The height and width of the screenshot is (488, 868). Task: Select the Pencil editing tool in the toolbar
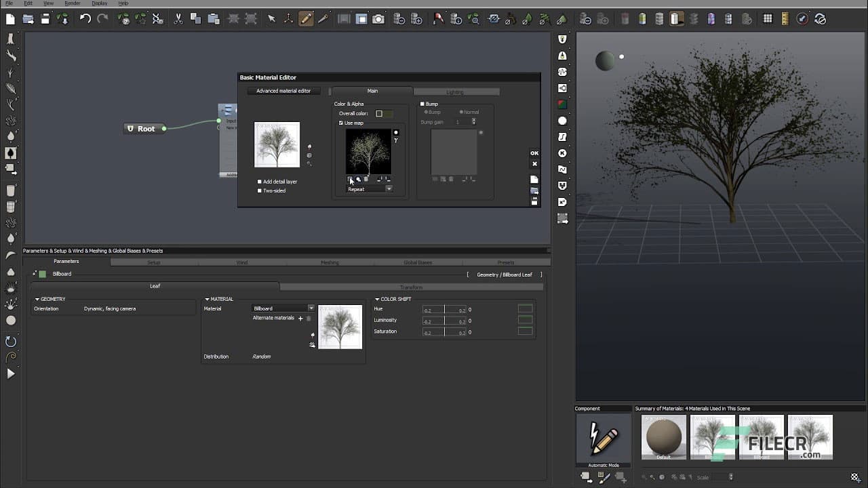coord(307,19)
